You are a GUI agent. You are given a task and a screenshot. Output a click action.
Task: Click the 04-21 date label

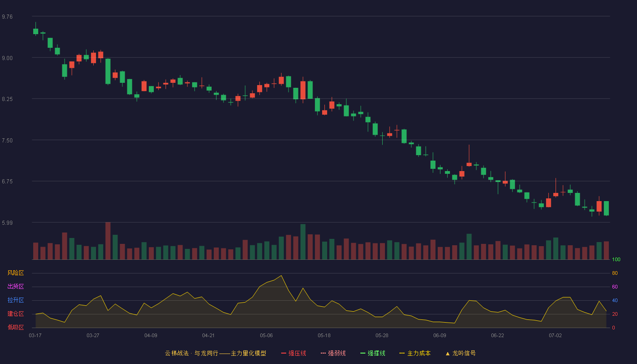point(208,335)
